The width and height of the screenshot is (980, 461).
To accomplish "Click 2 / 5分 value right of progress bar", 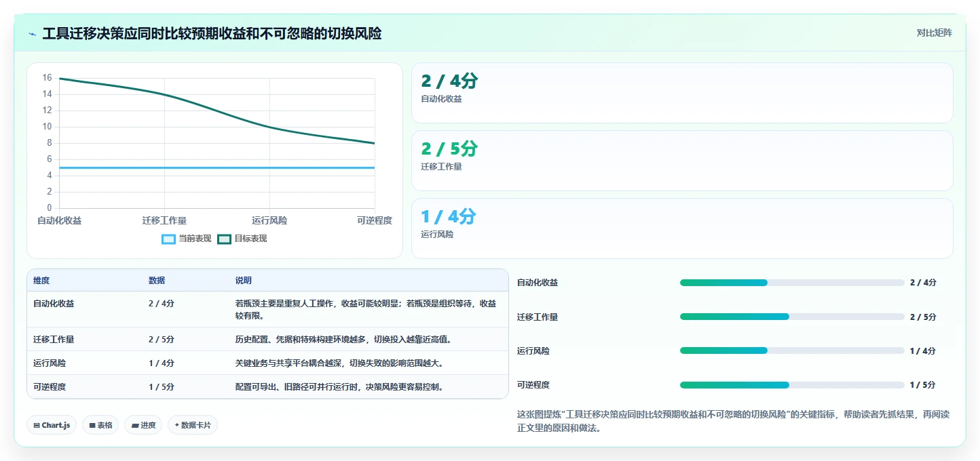I will [923, 317].
